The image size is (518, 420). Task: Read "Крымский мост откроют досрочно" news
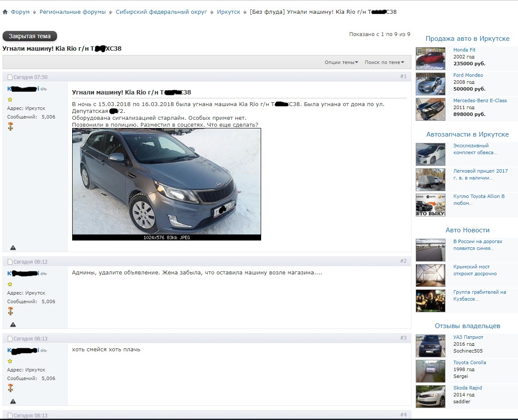[x=475, y=270]
